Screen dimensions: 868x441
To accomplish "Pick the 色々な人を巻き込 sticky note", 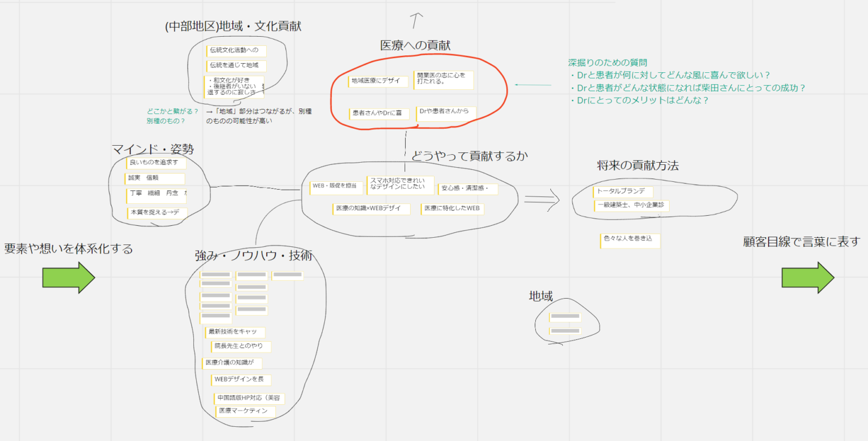I will pyautogui.click(x=630, y=240).
